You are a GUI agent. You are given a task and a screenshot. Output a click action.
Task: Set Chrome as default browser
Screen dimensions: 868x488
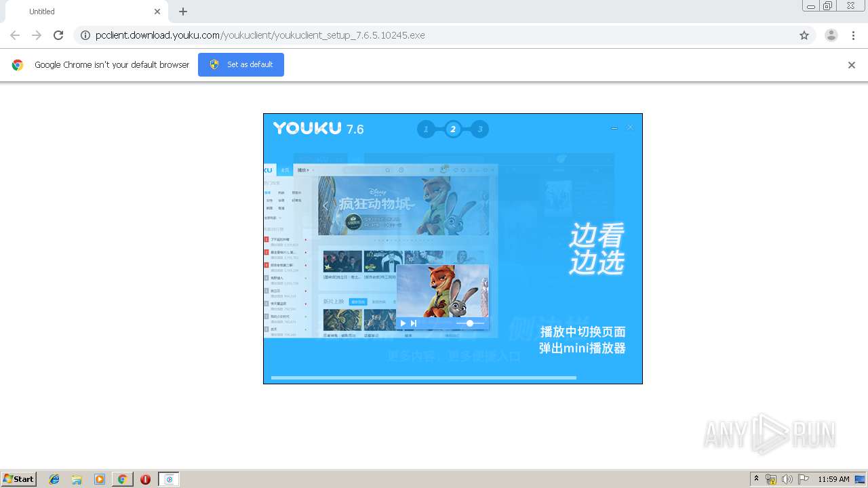[241, 64]
